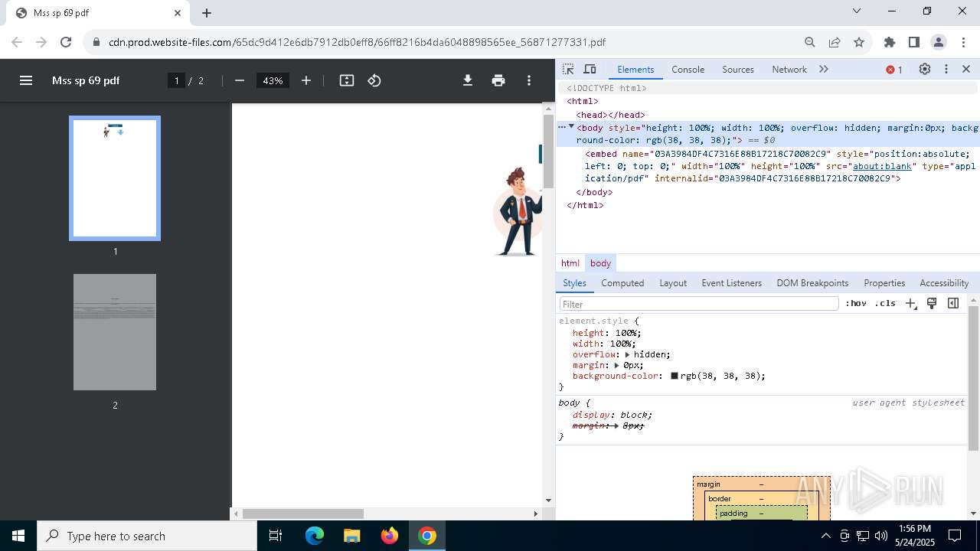Select html in breadcrumb bar

570,263
